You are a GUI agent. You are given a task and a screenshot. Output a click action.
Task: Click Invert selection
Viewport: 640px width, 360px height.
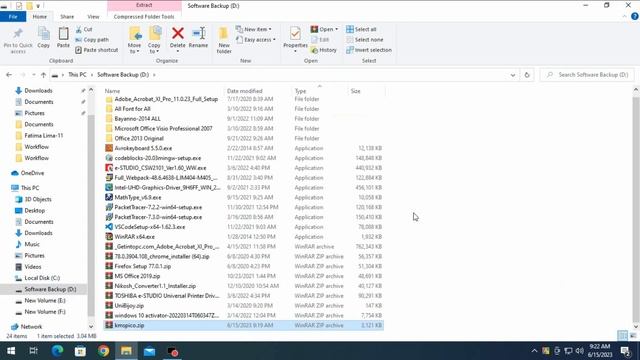(x=369, y=50)
